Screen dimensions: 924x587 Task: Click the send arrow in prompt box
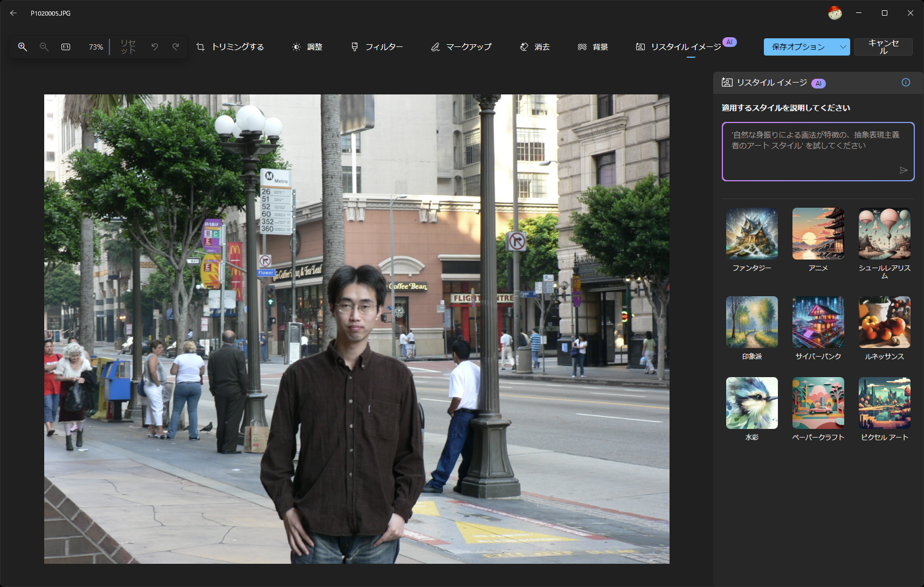(904, 170)
